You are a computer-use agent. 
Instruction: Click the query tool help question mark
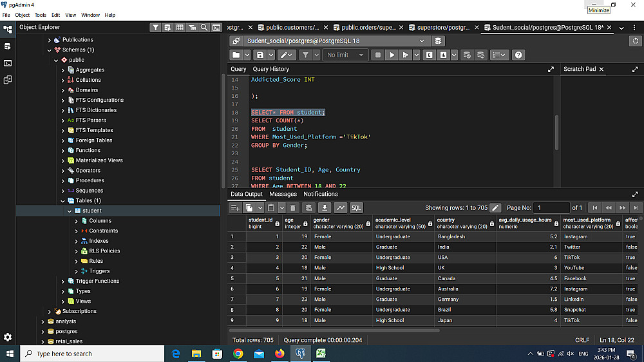(x=518, y=55)
